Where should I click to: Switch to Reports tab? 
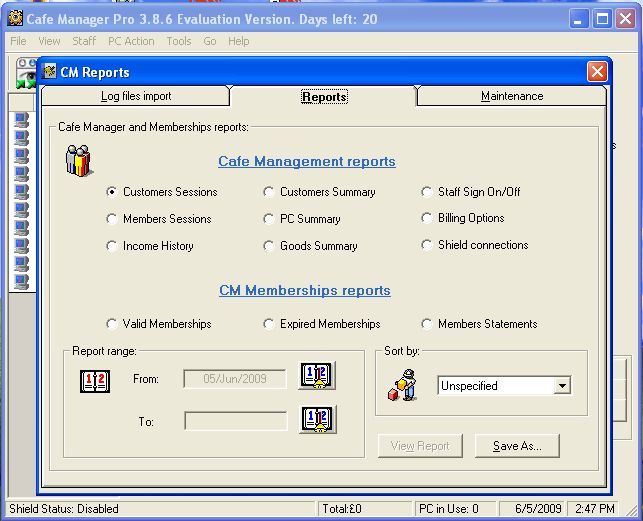pos(324,97)
